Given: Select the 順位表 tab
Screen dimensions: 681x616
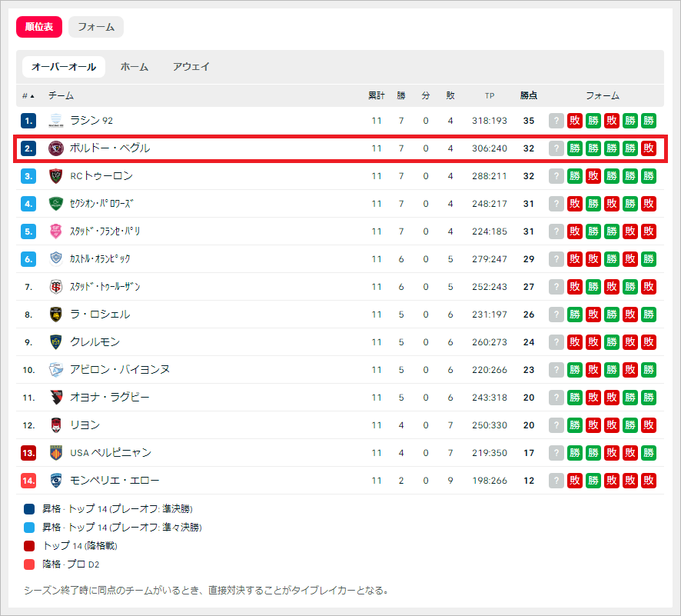Looking at the screenshot, I should tap(39, 27).
